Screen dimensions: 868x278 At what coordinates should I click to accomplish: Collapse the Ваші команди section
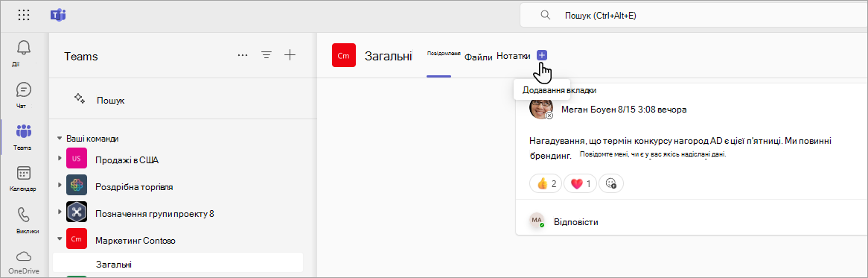(60, 139)
